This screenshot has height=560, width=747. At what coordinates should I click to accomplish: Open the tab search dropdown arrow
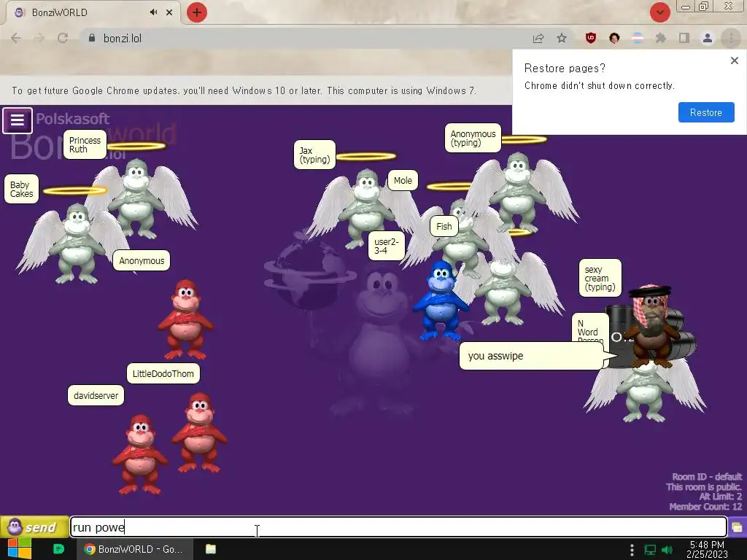[660, 12]
